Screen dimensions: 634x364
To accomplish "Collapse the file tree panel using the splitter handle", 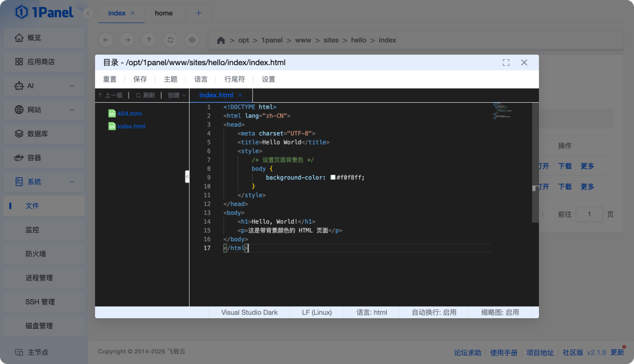I will pos(187,176).
